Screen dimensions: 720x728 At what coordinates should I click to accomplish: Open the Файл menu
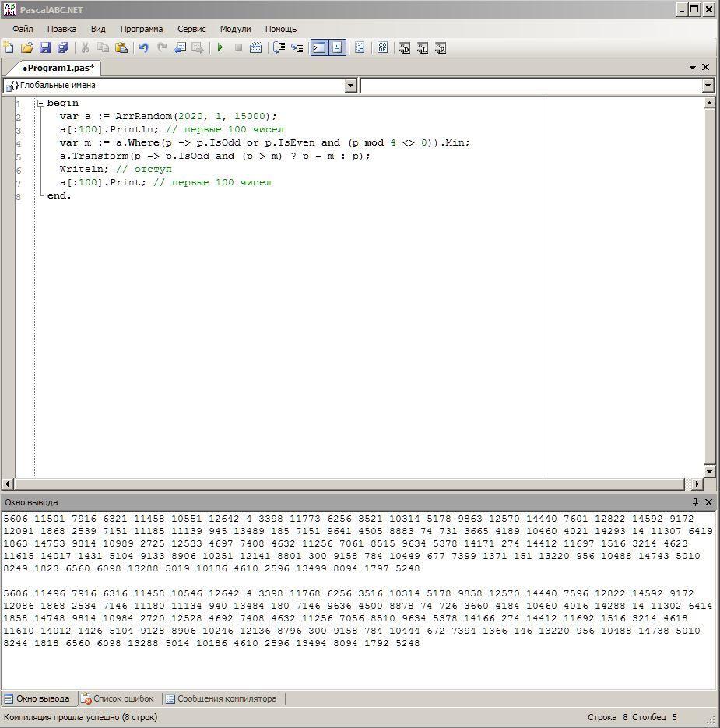click(x=23, y=29)
